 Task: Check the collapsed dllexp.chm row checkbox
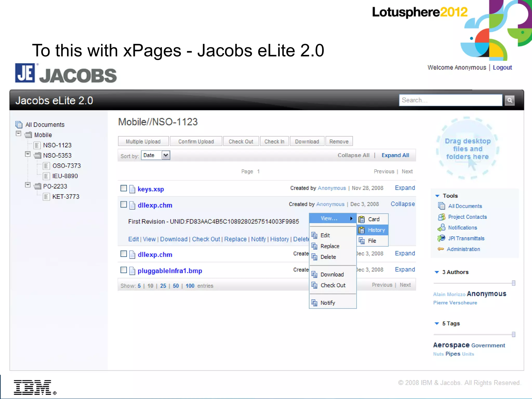124,254
